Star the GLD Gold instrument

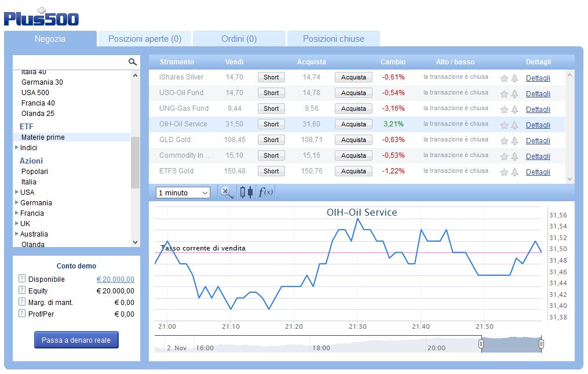(x=504, y=141)
